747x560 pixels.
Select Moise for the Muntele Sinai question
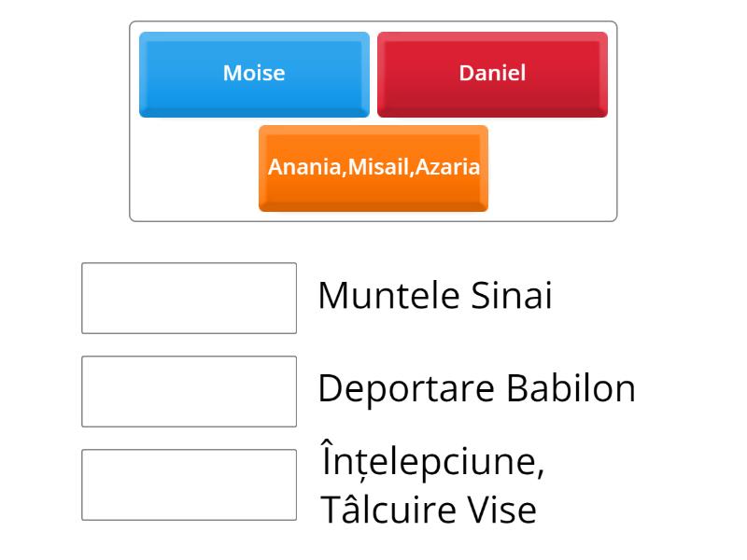coord(253,74)
